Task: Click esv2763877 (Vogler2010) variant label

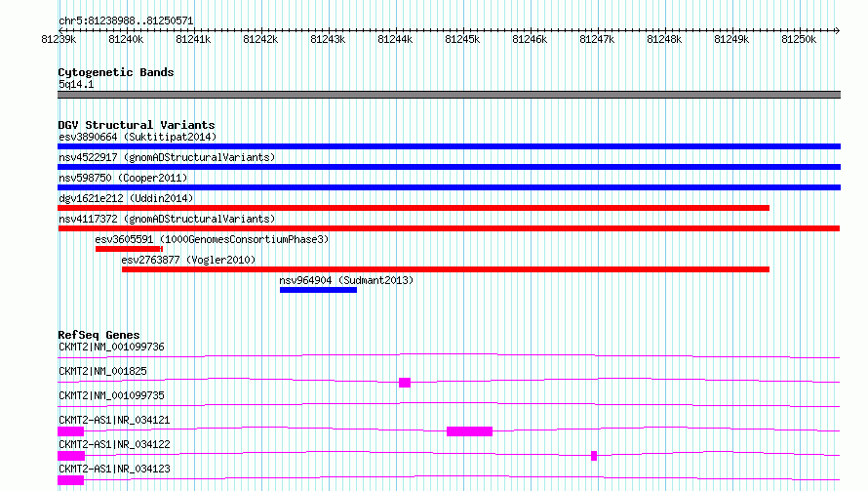Action: pos(189,260)
